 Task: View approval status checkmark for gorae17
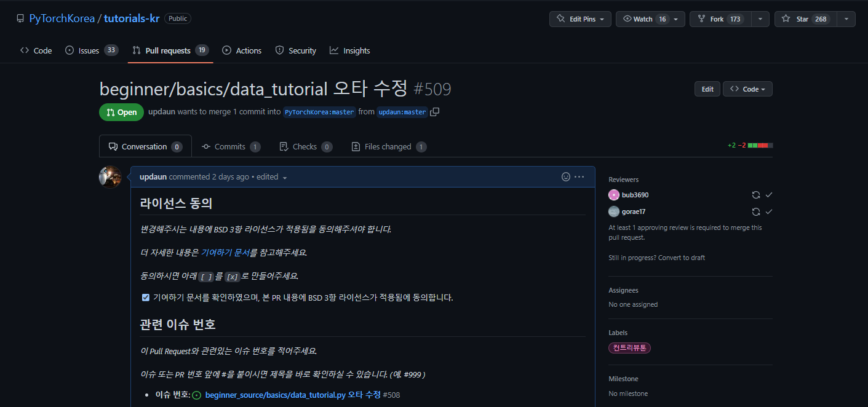[x=769, y=211]
